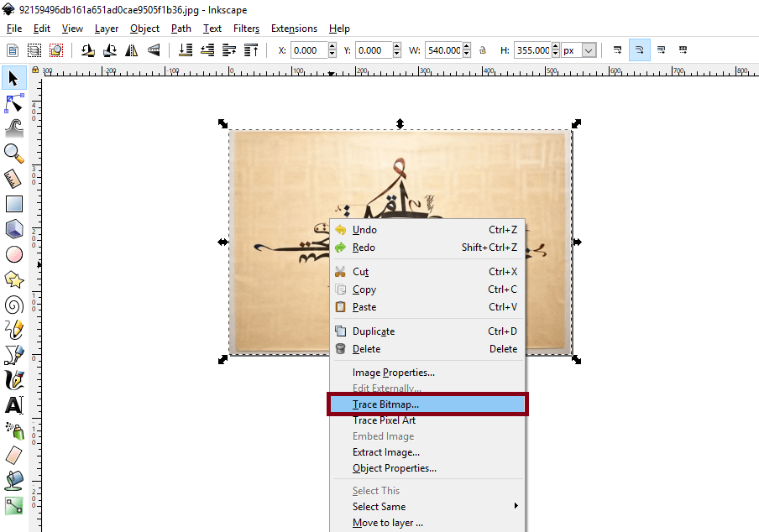This screenshot has width=759, height=532.
Task: Open the View menu
Action: 72,29
